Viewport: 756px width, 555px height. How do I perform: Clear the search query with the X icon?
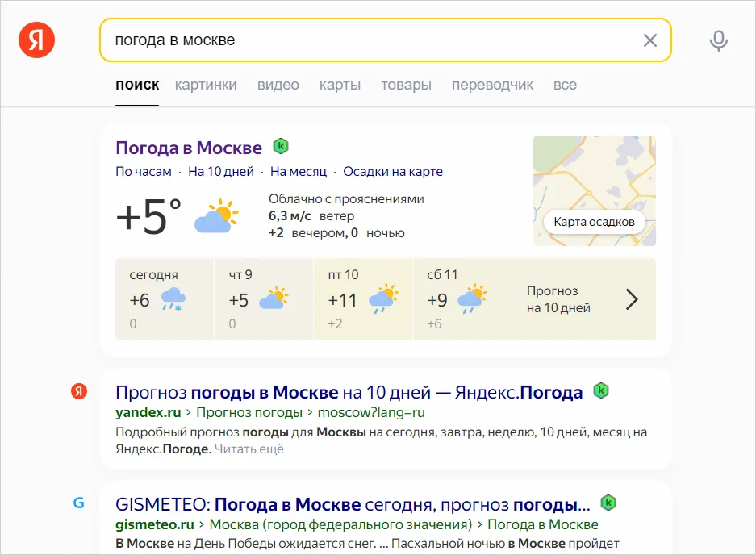[x=650, y=40]
